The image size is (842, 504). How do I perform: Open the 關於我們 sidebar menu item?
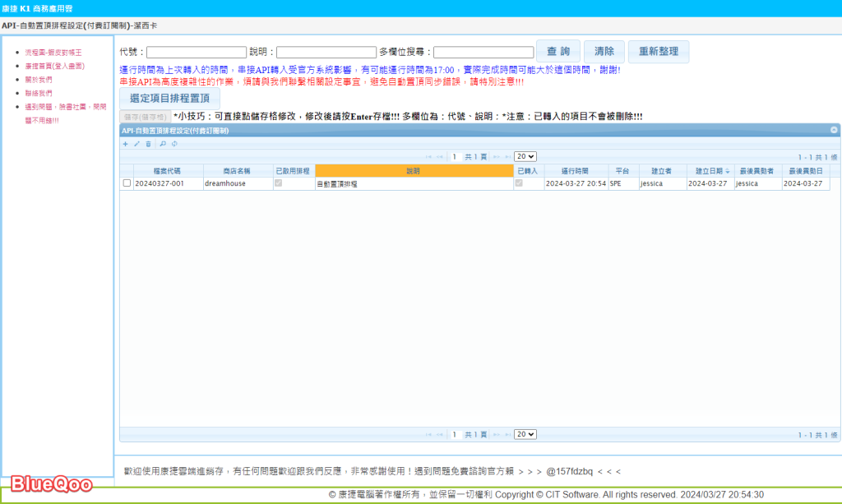(x=39, y=80)
